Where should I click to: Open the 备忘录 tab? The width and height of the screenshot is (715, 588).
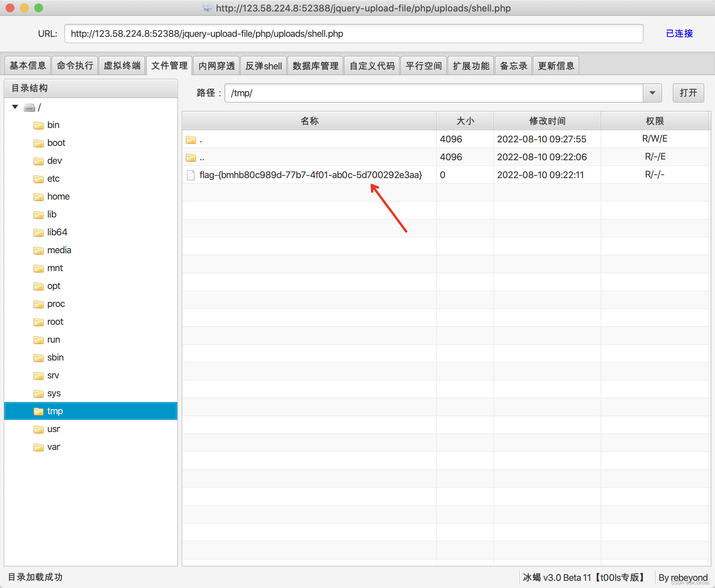point(514,66)
